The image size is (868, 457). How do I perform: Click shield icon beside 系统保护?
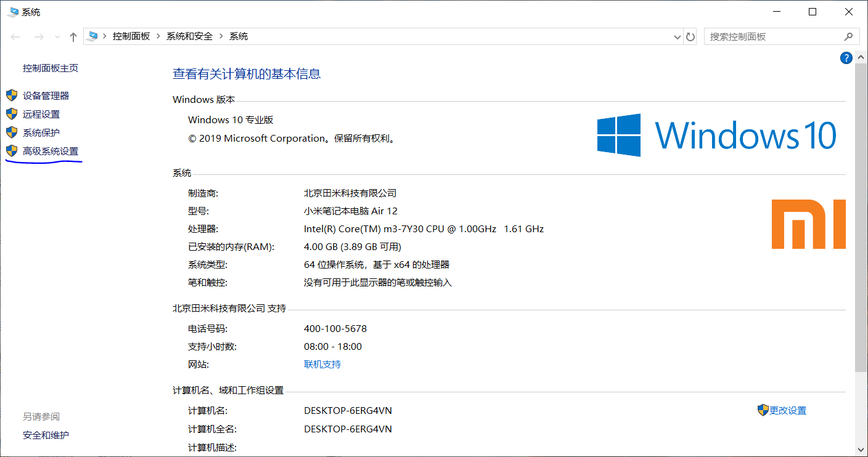click(12, 132)
